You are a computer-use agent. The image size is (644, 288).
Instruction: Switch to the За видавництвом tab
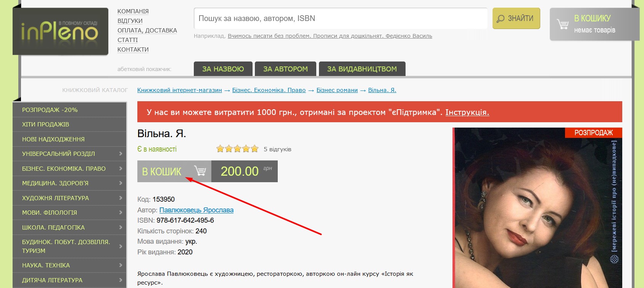362,69
